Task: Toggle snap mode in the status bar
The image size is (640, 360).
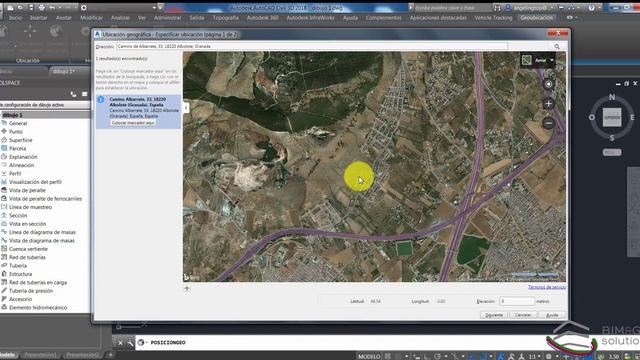Action: pos(399,356)
